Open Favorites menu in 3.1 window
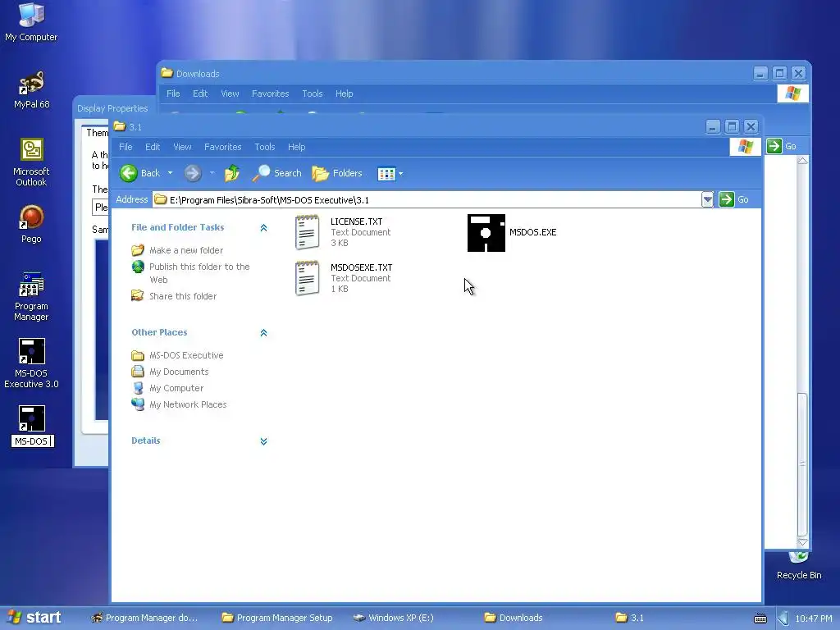Image resolution: width=840 pixels, height=630 pixels. [222, 147]
